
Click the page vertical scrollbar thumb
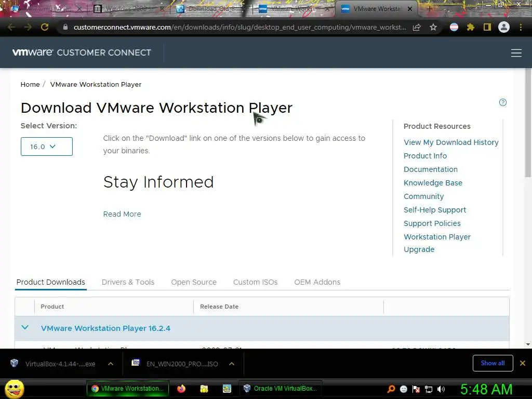528,122
